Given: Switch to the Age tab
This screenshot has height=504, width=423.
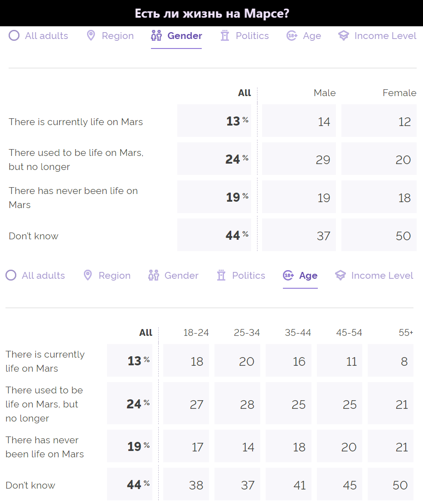Looking at the screenshot, I should [x=301, y=275].
